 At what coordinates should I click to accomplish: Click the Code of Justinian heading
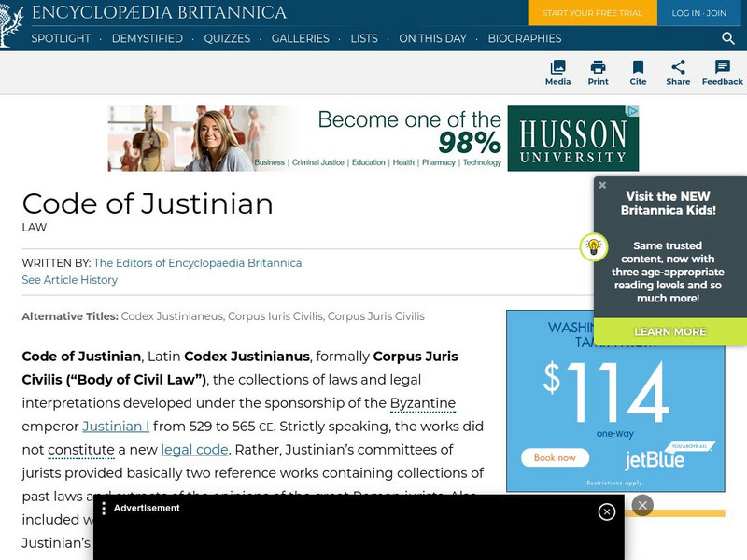[x=148, y=204]
